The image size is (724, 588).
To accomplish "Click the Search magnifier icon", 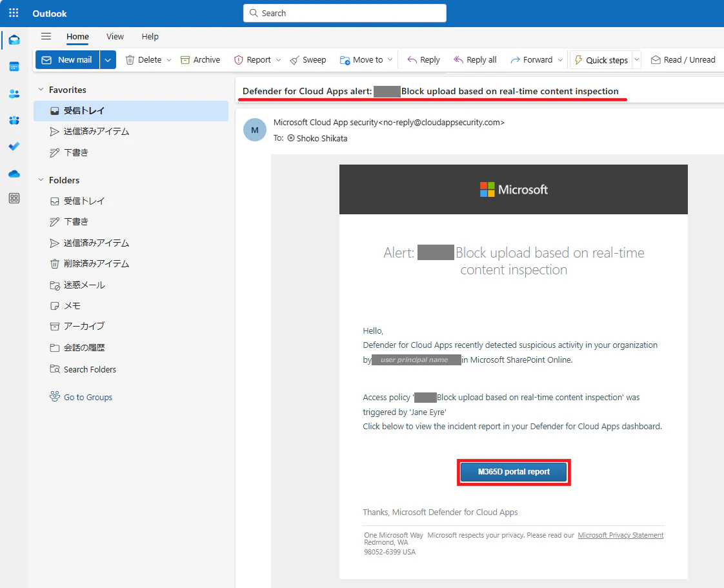I will (x=254, y=13).
